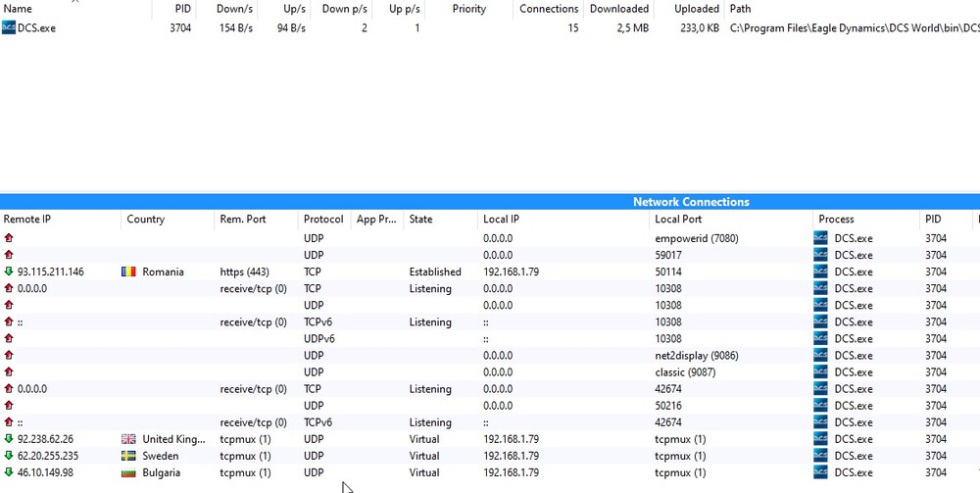Select the remote IP 46.10.149.98
This screenshot has width=980, height=493.
pos(45,473)
